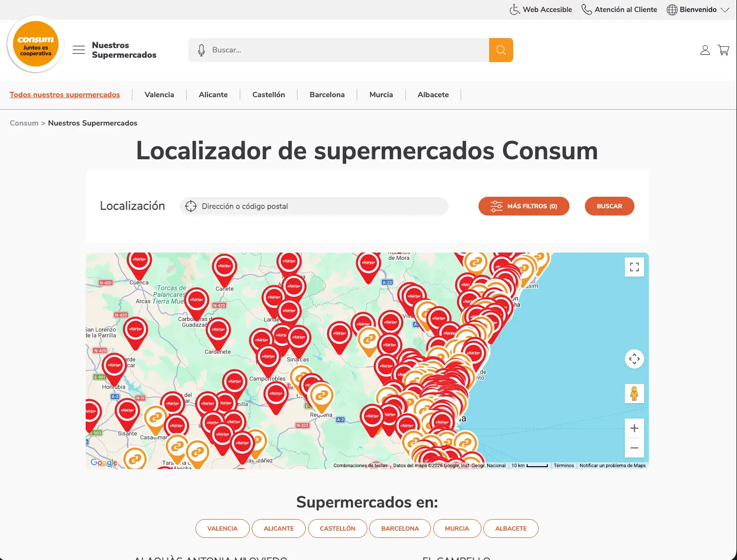Click the MURCIA pill under Supermercados en
Viewport: 737px width, 560px height.
(x=457, y=528)
